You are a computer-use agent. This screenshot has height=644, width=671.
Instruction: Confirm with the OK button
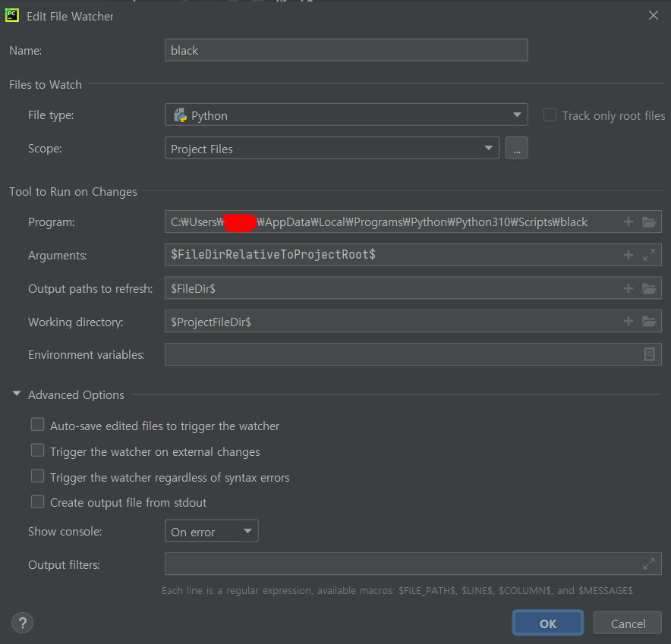click(x=548, y=623)
